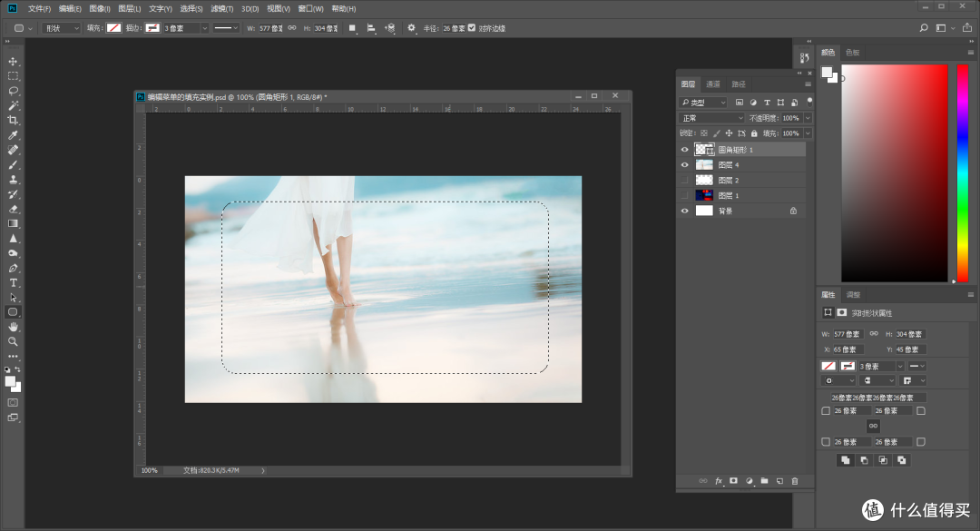Select the Horizontal Type tool
980x531 pixels.
click(13, 281)
